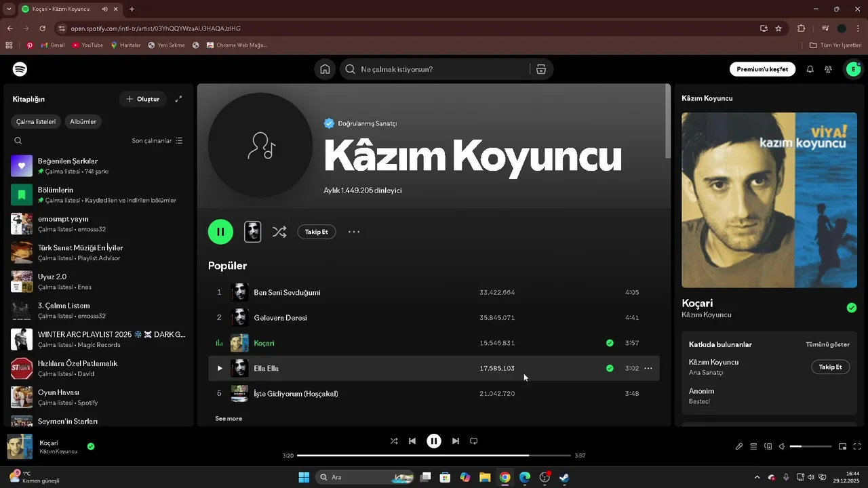Open 3. Çalma Listem playlist
The height and width of the screenshot is (488, 868).
pyautogui.click(x=98, y=310)
